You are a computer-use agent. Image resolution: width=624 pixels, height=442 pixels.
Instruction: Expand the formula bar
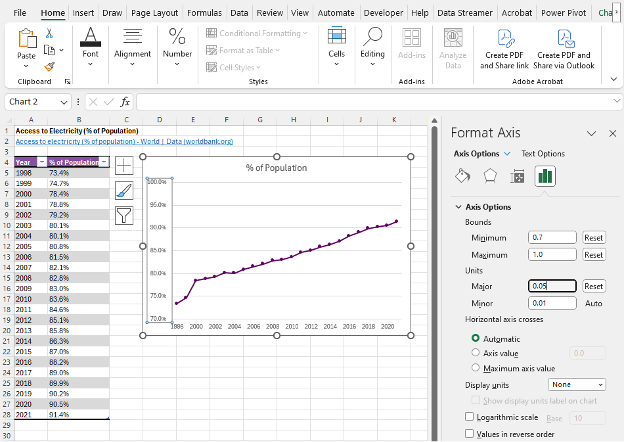click(x=617, y=101)
